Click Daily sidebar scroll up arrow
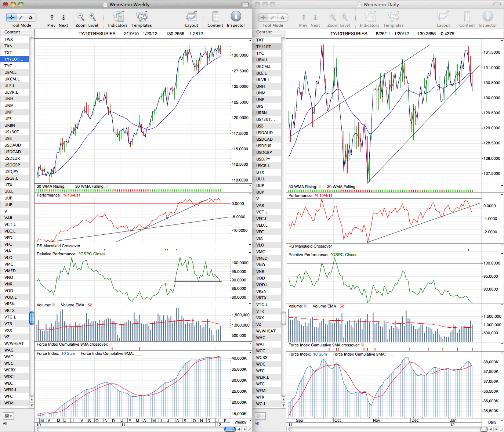Screen dimensions: 504x432 pos(283,399)
